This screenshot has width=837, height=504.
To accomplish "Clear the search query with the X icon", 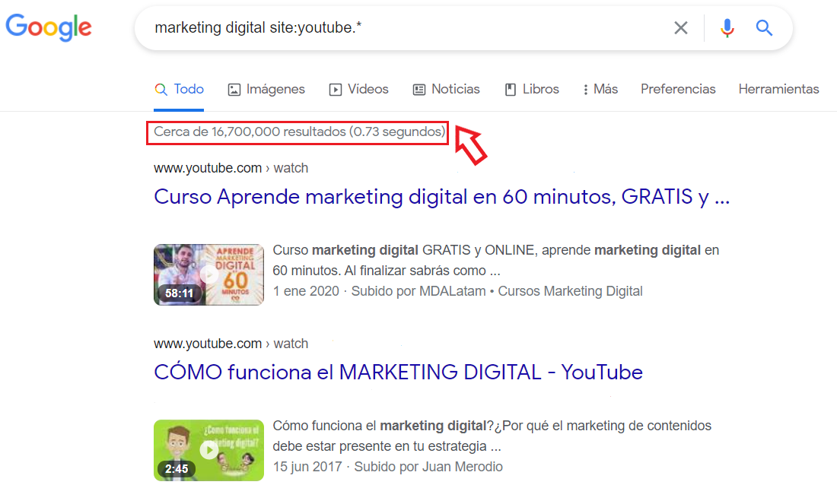I will click(681, 27).
